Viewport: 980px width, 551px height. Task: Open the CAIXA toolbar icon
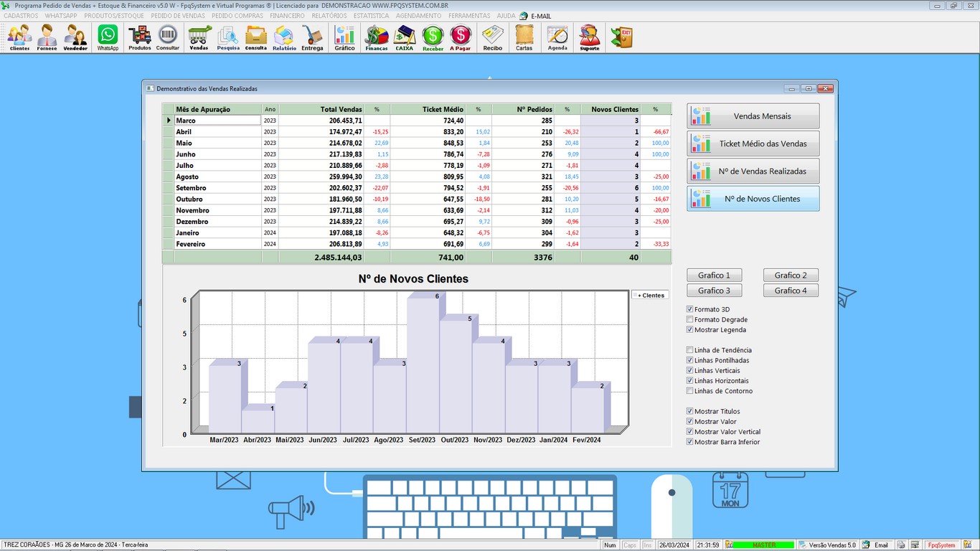[x=405, y=38]
